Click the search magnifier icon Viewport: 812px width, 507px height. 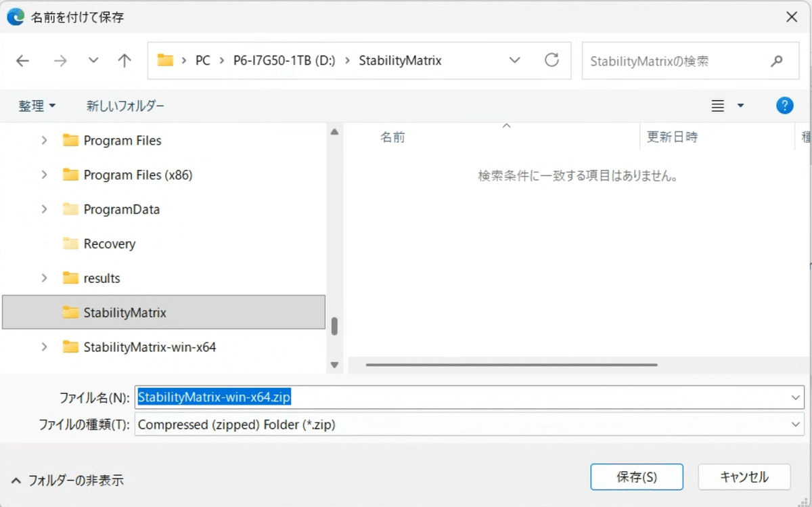point(776,61)
